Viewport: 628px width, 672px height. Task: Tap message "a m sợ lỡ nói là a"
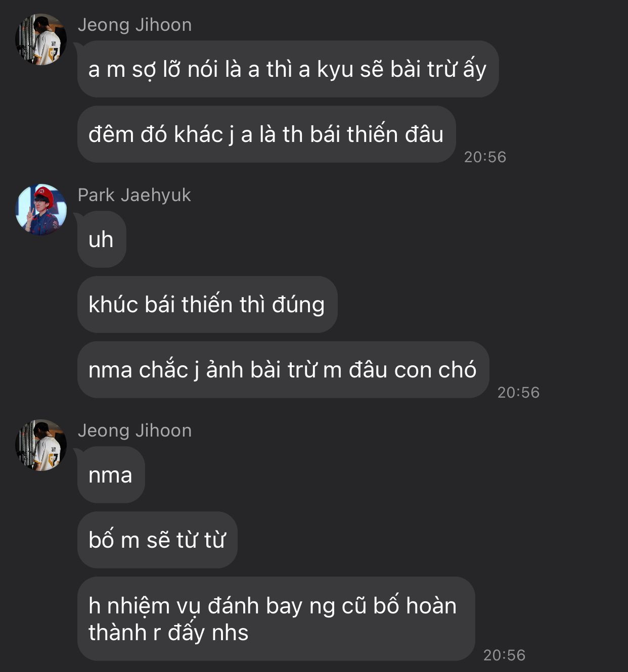(x=288, y=69)
